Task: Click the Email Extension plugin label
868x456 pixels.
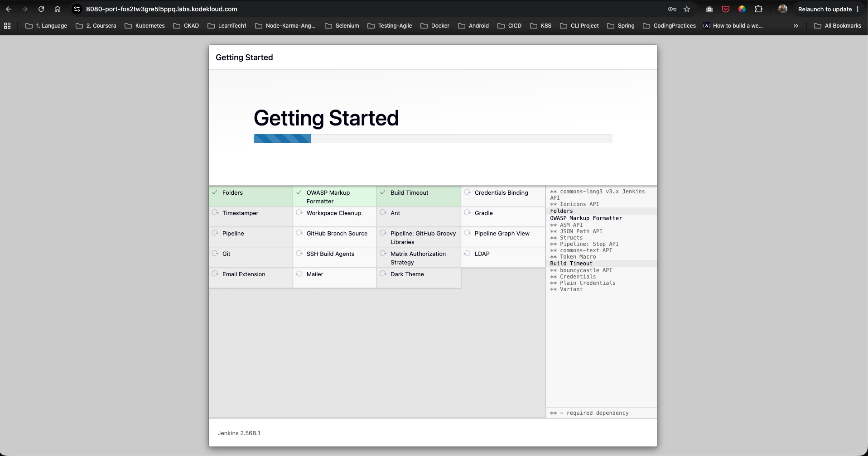Action: click(x=244, y=274)
